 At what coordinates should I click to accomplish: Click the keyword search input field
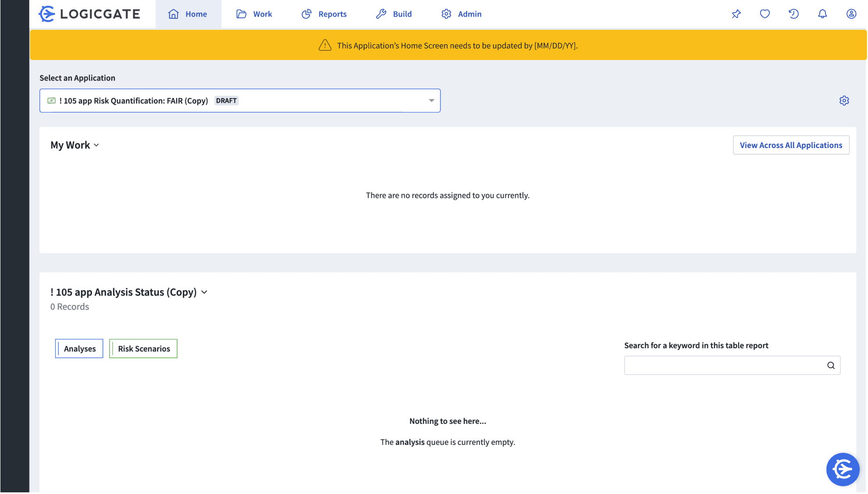pyautogui.click(x=723, y=365)
